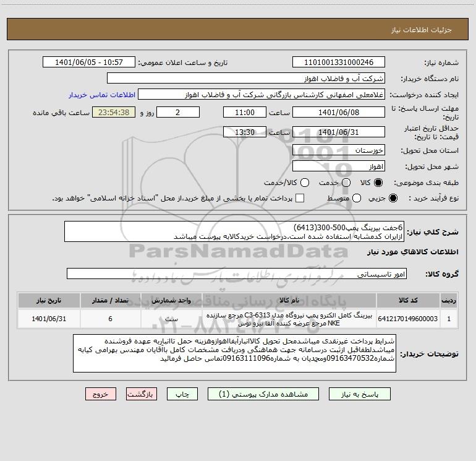
Task: Click the item name cell mentioning NKE
Action: click(289, 319)
